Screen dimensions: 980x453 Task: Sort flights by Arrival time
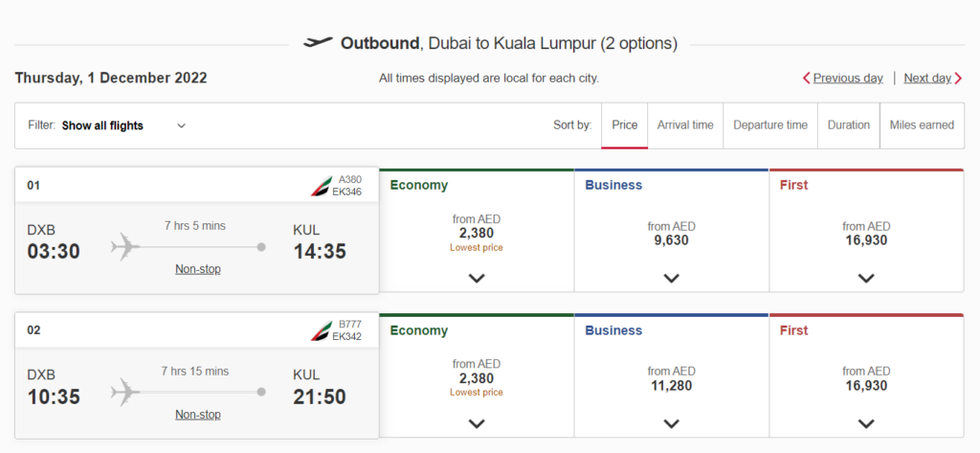(x=685, y=125)
